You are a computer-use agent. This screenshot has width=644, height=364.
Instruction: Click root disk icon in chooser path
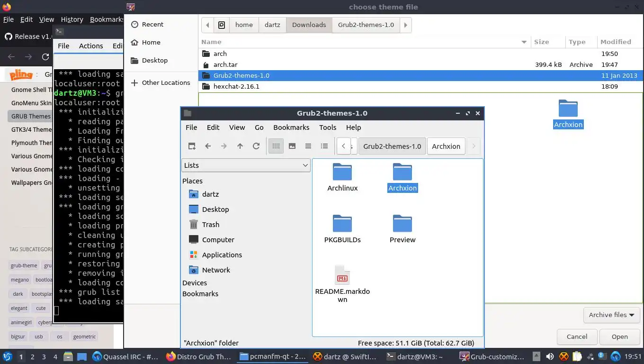[x=222, y=25]
